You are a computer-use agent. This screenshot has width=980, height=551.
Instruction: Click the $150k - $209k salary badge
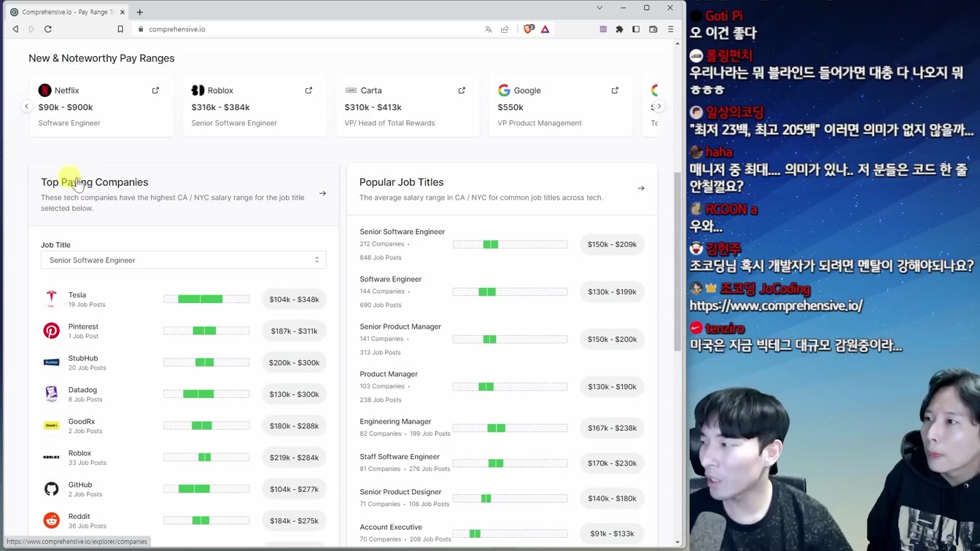(x=612, y=244)
